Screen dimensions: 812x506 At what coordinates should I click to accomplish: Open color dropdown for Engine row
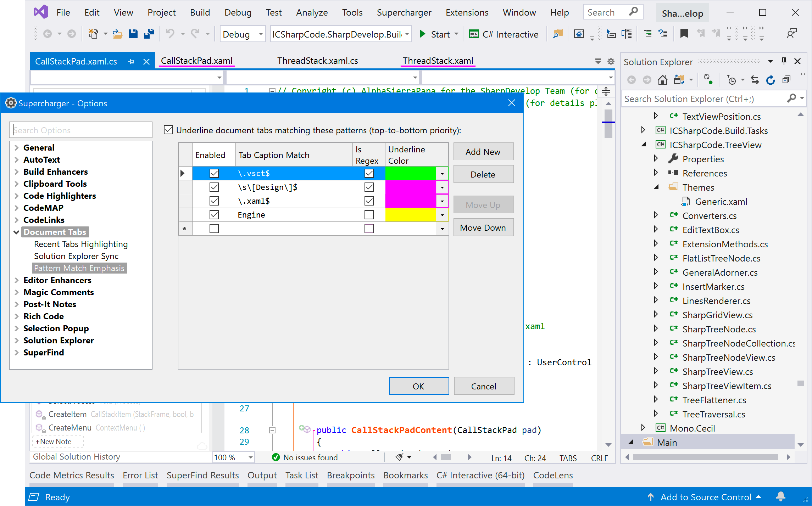click(442, 215)
